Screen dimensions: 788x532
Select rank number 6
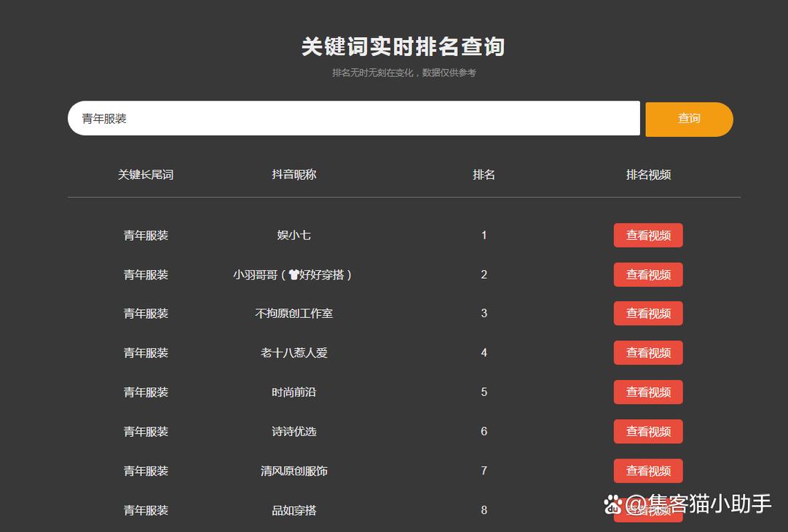pyautogui.click(x=484, y=432)
